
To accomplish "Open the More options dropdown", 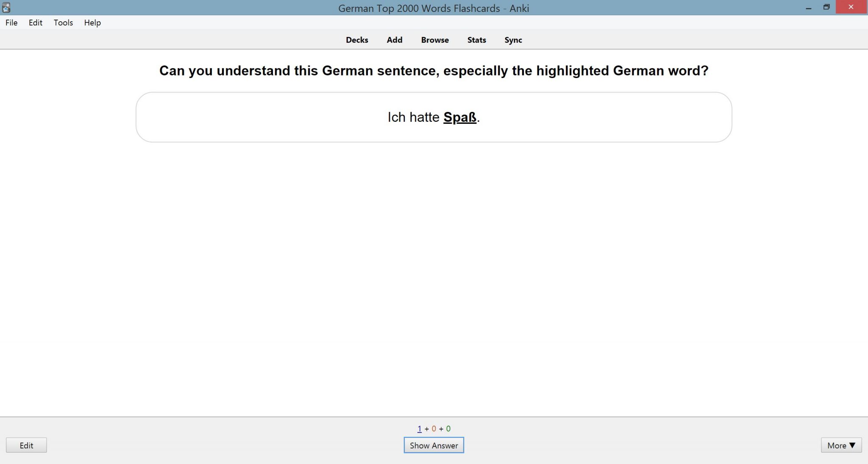I will pos(841,445).
